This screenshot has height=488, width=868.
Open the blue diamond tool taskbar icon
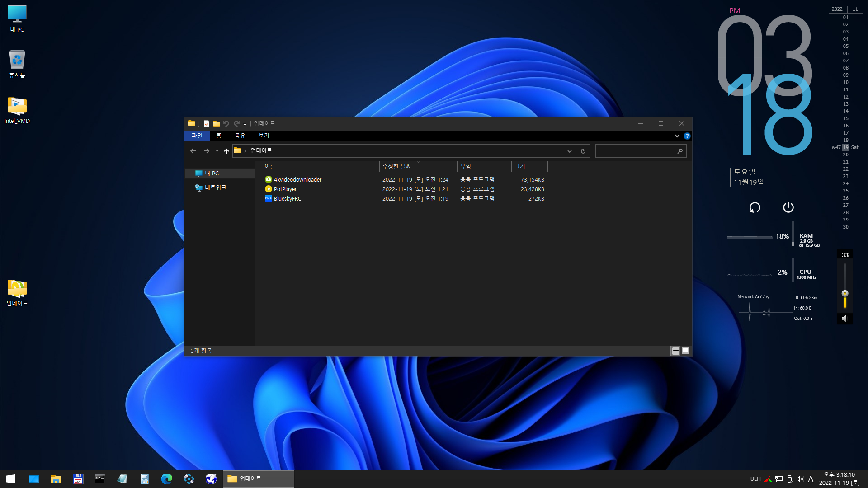pyautogui.click(x=189, y=479)
